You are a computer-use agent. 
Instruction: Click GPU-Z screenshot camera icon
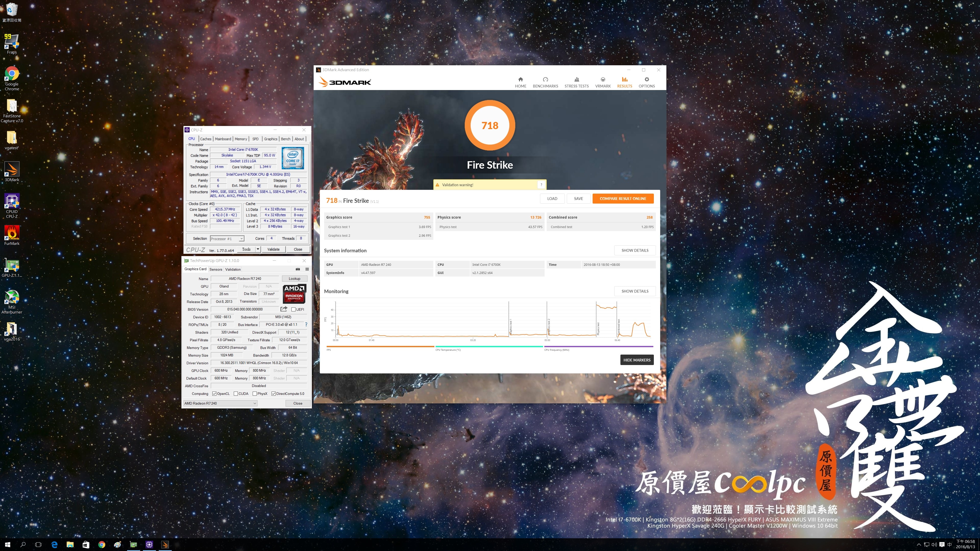click(298, 269)
